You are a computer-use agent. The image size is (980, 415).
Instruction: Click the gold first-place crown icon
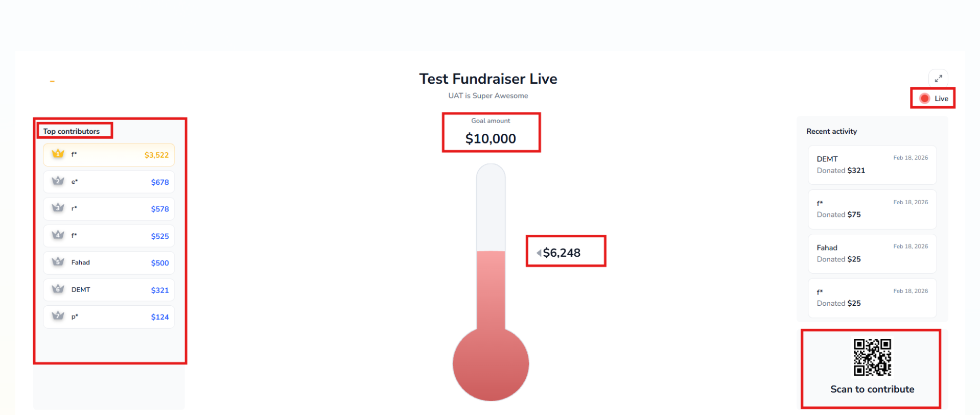coord(58,154)
